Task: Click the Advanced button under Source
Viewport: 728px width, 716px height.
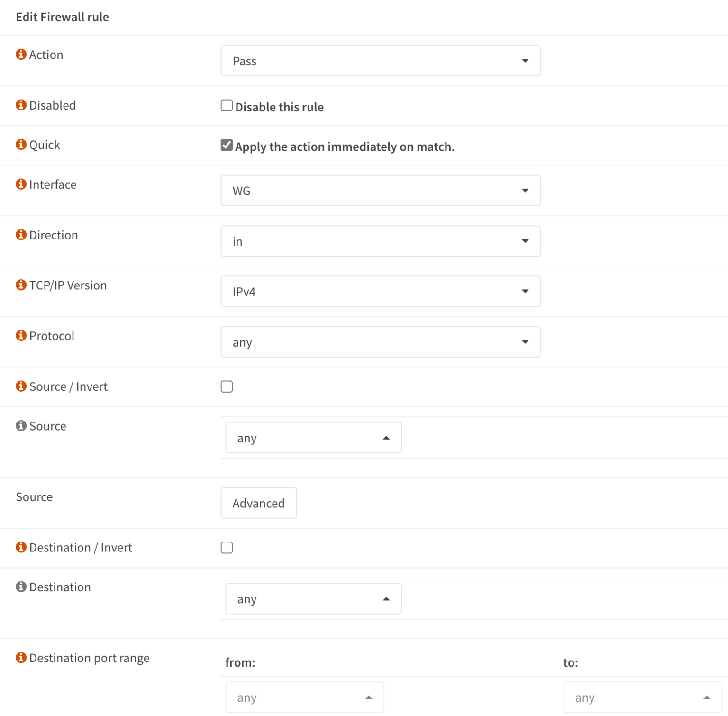Action: coord(258,503)
